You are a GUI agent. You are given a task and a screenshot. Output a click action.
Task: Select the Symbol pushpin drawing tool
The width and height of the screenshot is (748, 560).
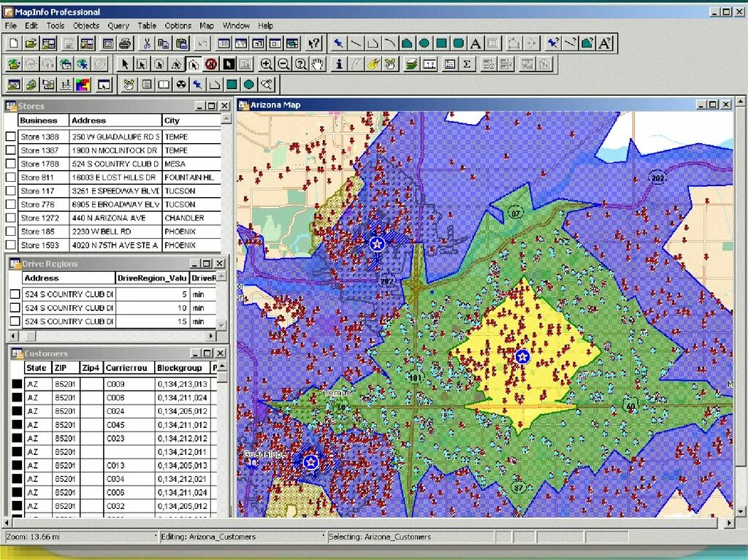[x=339, y=44]
